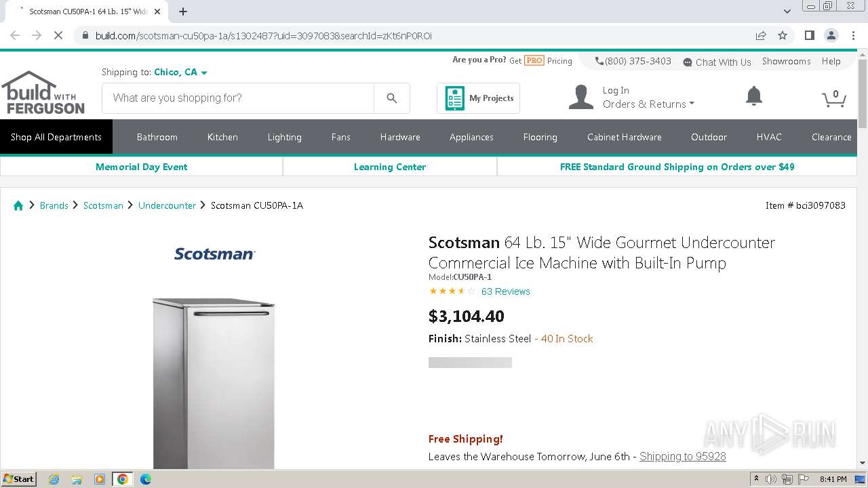
Task: Click the Chrome profile avatar icon
Action: [831, 35]
